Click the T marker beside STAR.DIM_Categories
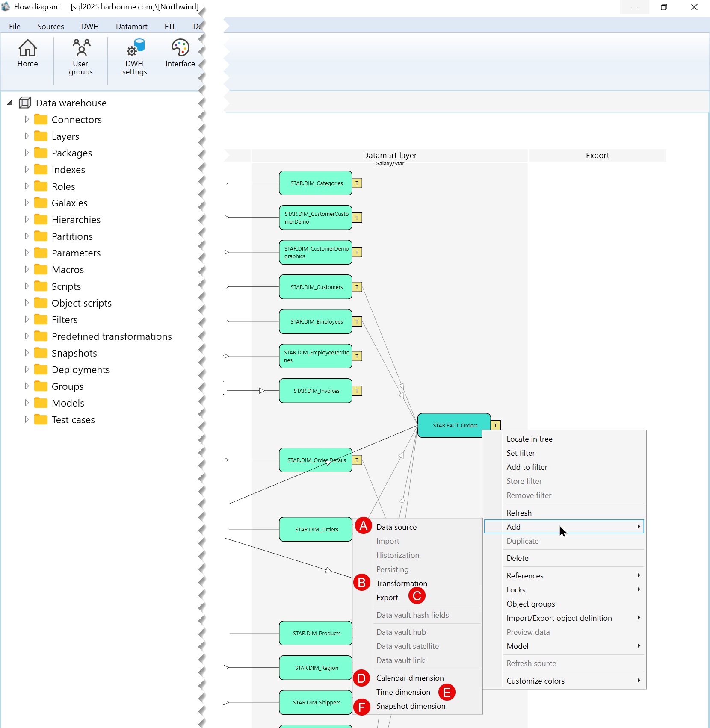Viewport: 710px width, 728px height. click(x=357, y=183)
